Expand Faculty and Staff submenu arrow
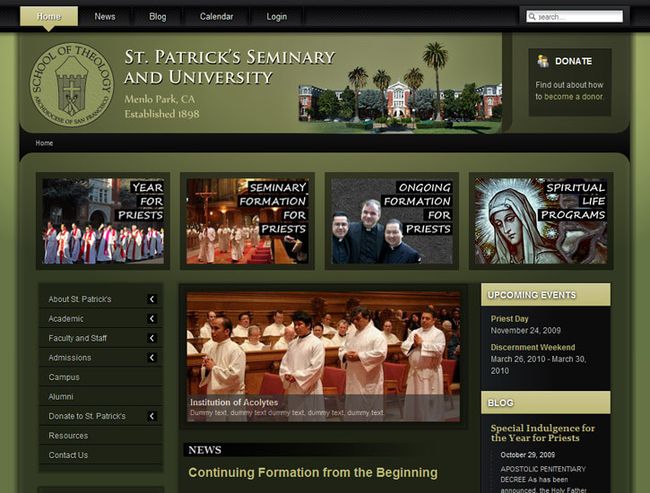 point(152,338)
